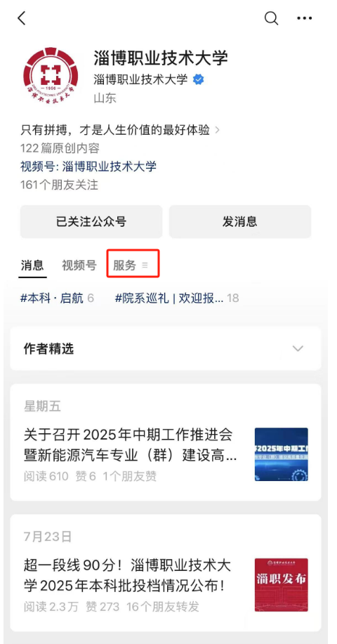Tap the blue 2025年中期 article thumbnail
337x644 pixels.
pos(281,454)
